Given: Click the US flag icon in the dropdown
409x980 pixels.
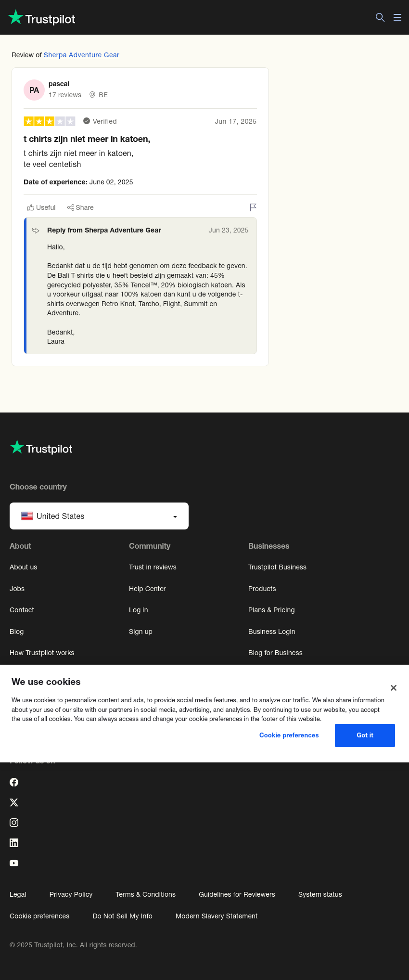Looking at the screenshot, I should coord(27,516).
